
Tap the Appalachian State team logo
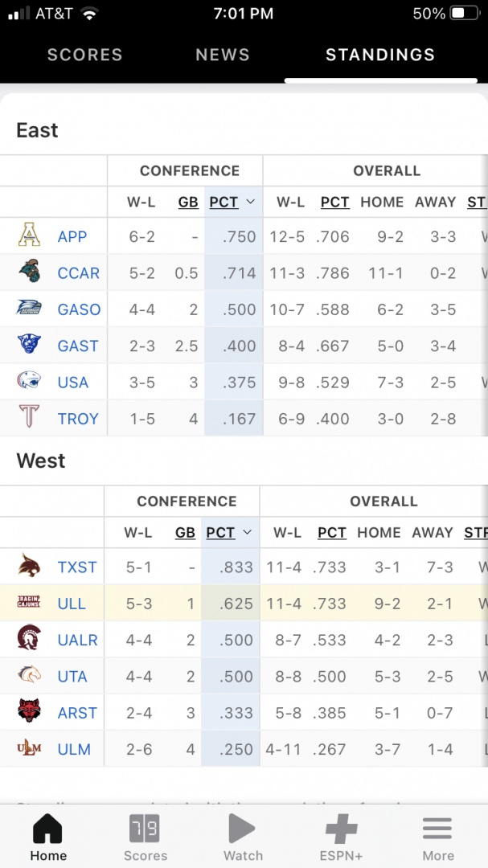(29, 236)
